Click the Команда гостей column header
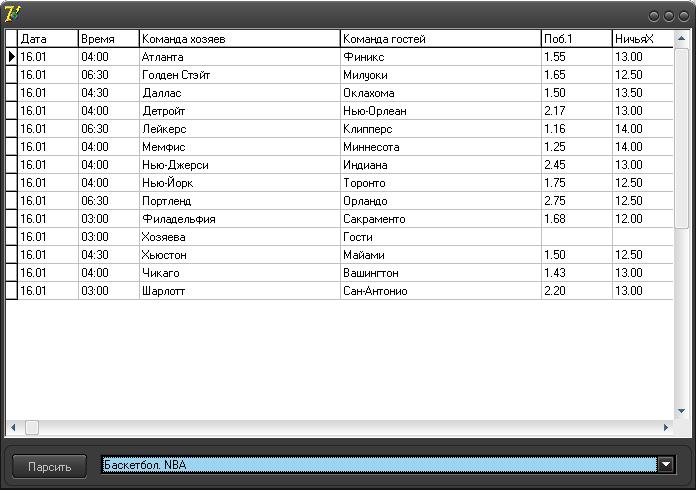 point(440,39)
